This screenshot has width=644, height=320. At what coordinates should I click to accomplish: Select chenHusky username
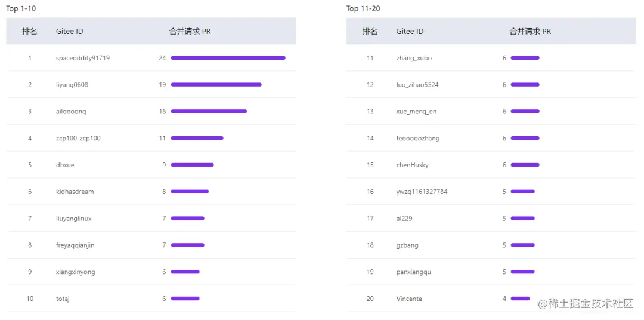click(x=412, y=165)
